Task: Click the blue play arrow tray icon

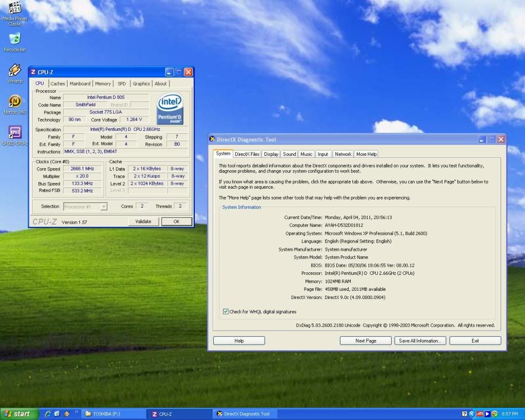Action: (487, 414)
